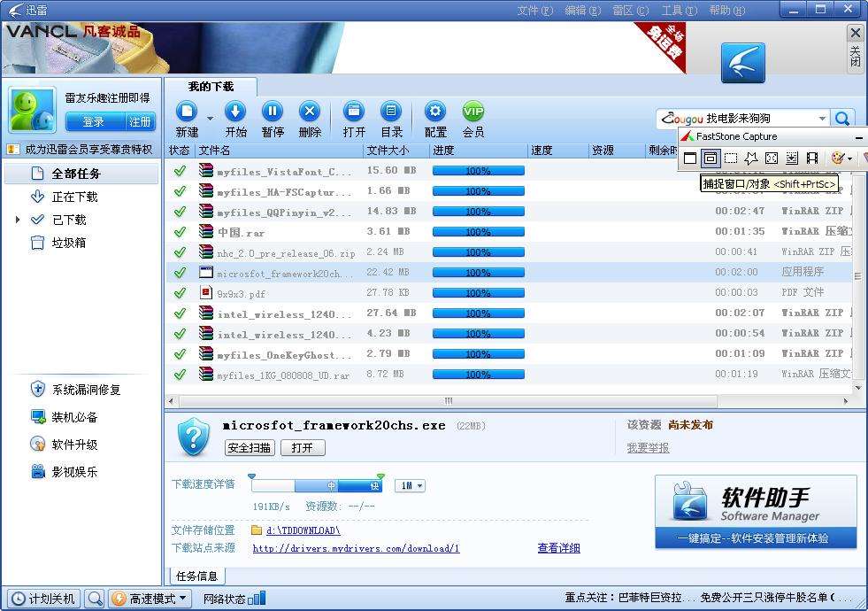Open the d:\TDDOWNLOAD\ folder link
The image size is (868, 611).
click(303, 530)
